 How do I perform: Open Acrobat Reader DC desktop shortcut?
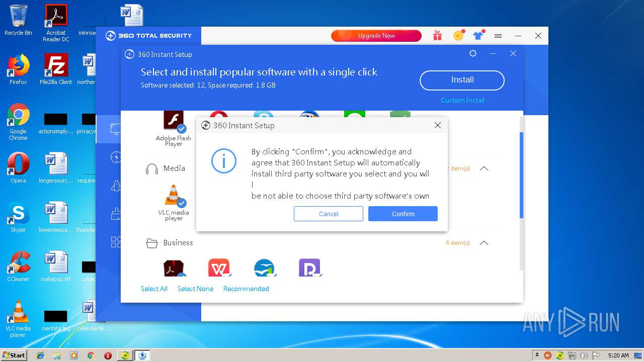[x=56, y=23]
